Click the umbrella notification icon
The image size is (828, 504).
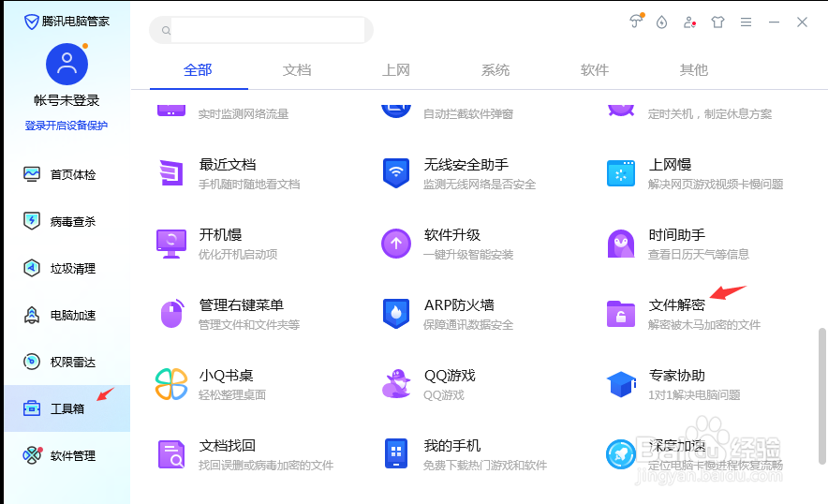pos(636,22)
